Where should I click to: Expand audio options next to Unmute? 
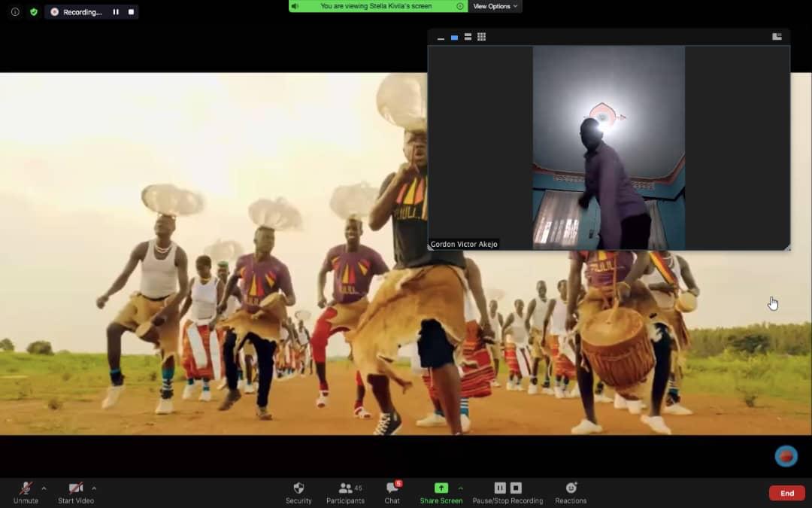click(44, 488)
